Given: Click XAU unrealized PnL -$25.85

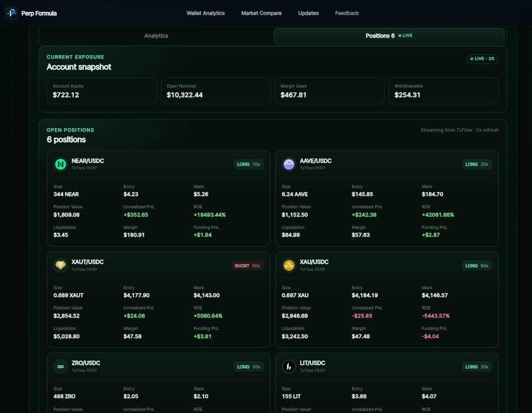Looking at the screenshot, I should (x=362, y=316).
